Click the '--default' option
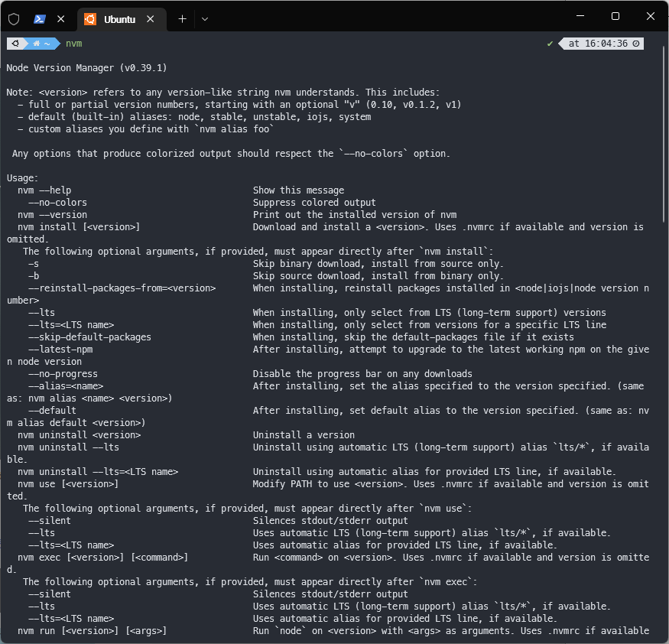The width and height of the screenshot is (669, 644). (x=52, y=411)
